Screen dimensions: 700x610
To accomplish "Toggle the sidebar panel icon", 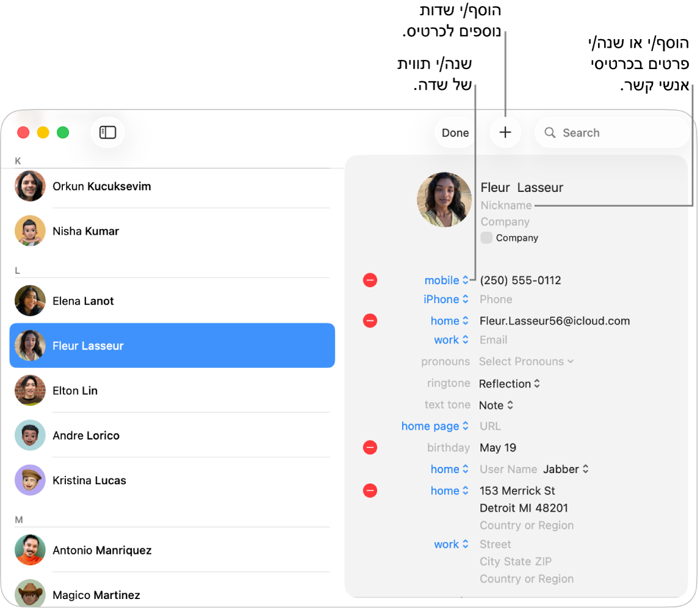I will (108, 133).
